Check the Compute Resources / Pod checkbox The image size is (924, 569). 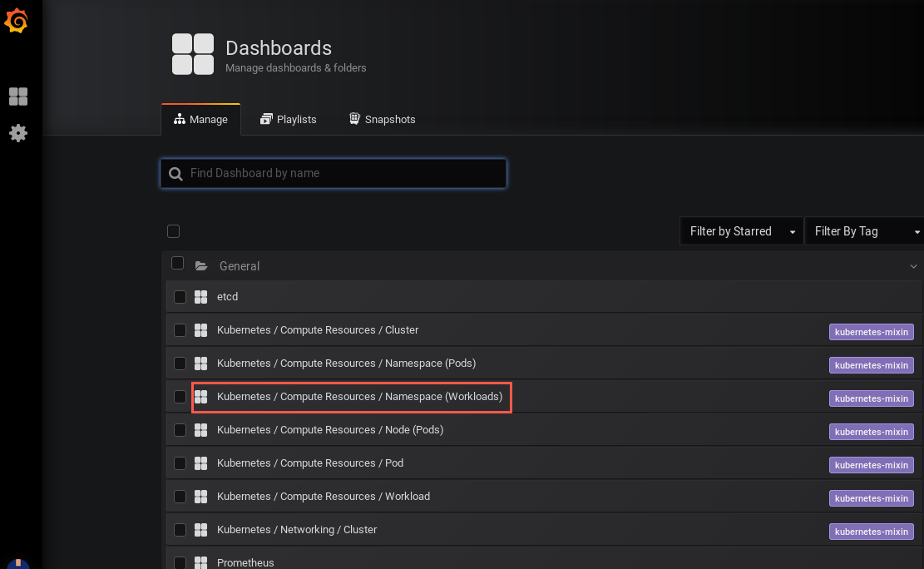[180, 463]
